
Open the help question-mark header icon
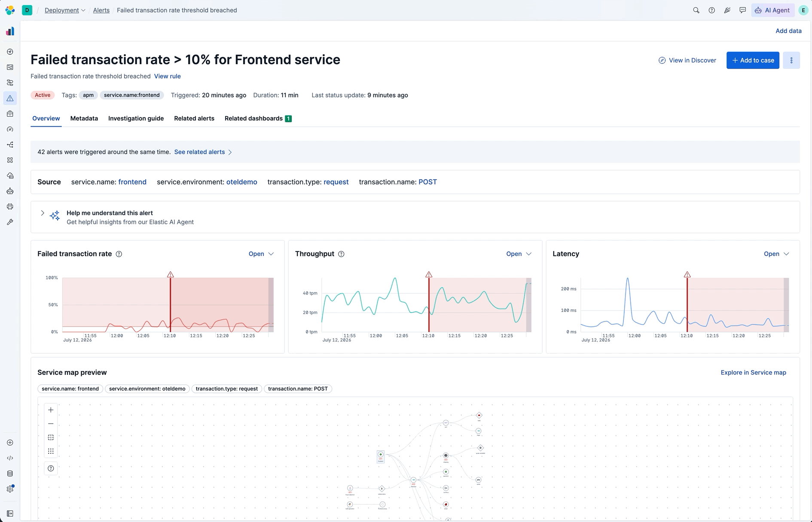point(711,10)
